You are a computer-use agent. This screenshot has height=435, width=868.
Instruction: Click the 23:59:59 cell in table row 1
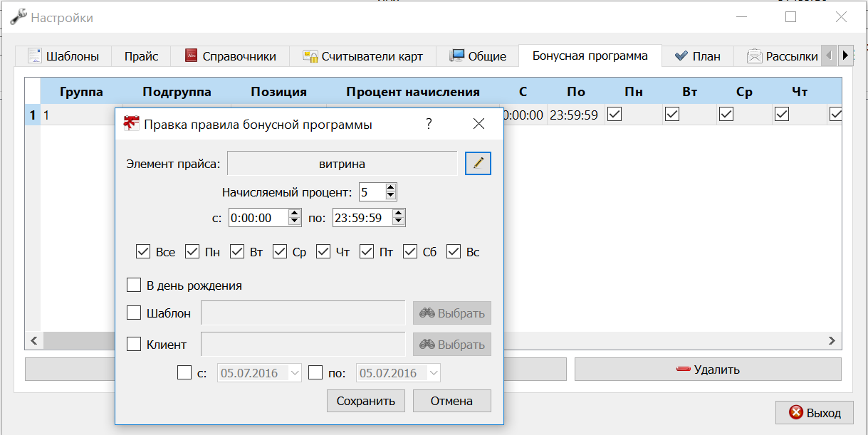pyautogui.click(x=575, y=115)
